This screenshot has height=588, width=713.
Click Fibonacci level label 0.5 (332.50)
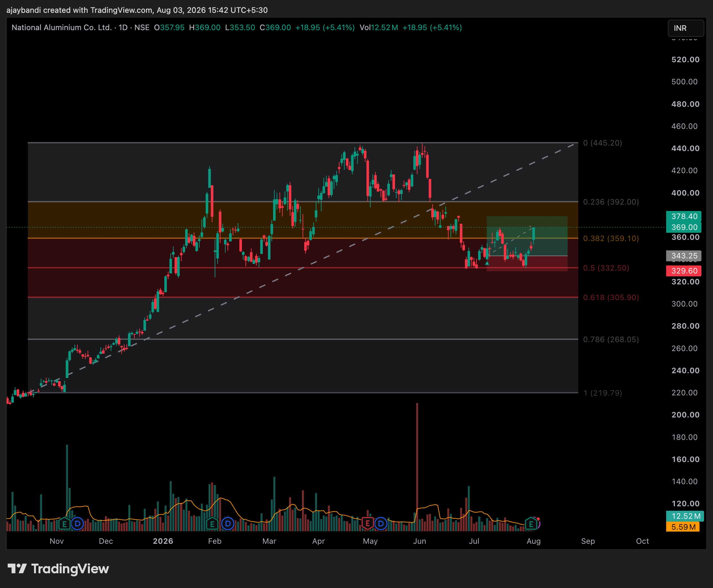pyautogui.click(x=606, y=268)
